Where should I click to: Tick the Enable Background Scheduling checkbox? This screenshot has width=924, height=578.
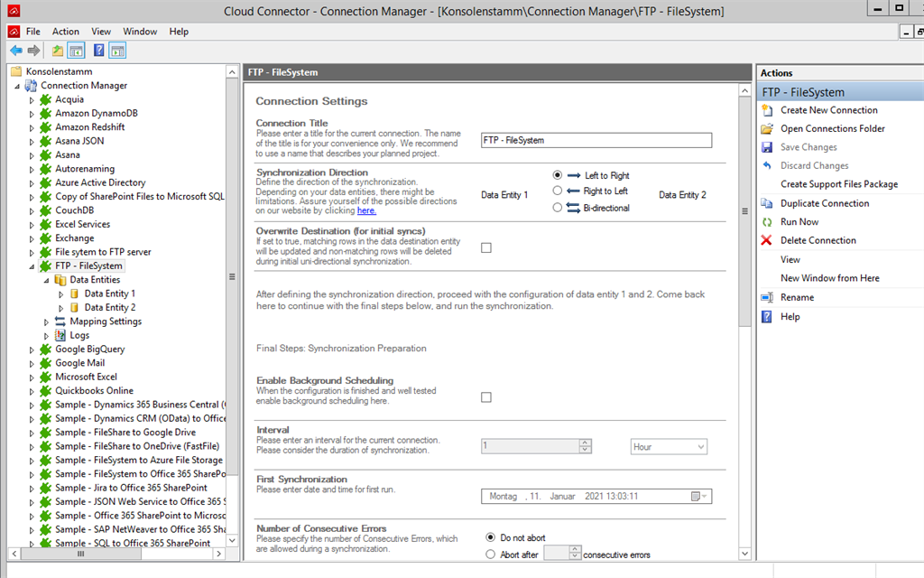tap(486, 397)
